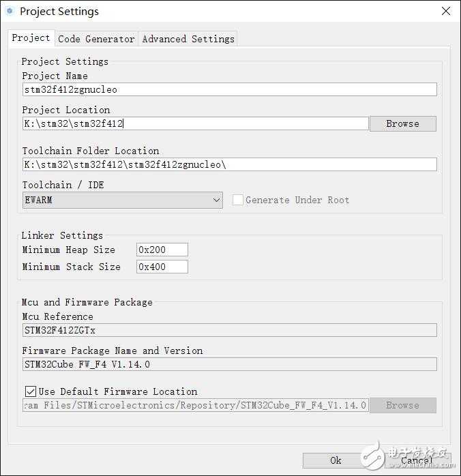Click the firmware location Browse button
This screenshot has height=476, width=461.
402,405
